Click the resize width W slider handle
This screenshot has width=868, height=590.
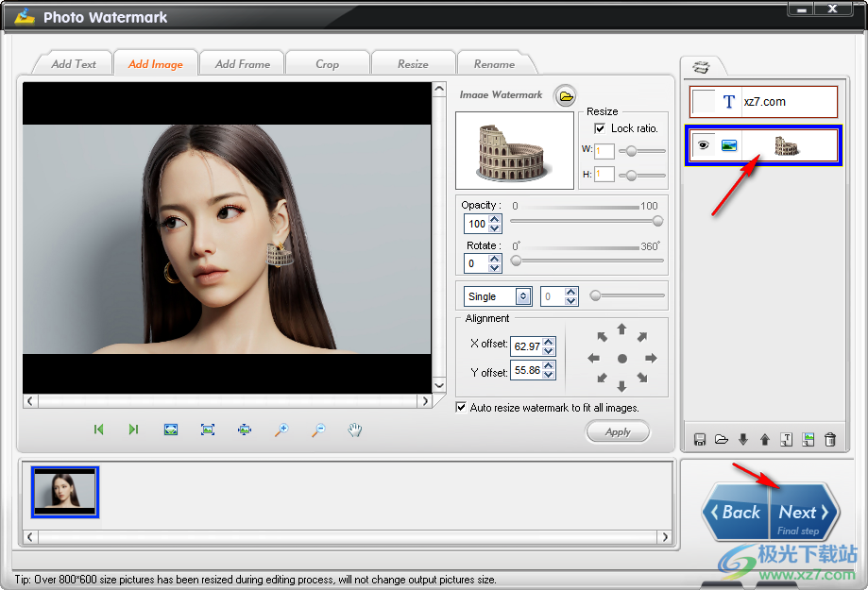(631, 150)
